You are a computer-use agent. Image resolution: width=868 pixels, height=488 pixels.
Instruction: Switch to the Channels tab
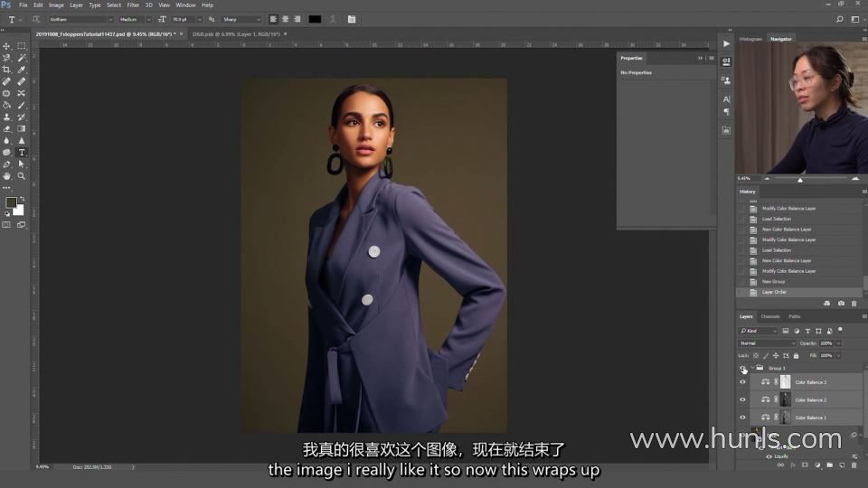pos(770,316)
